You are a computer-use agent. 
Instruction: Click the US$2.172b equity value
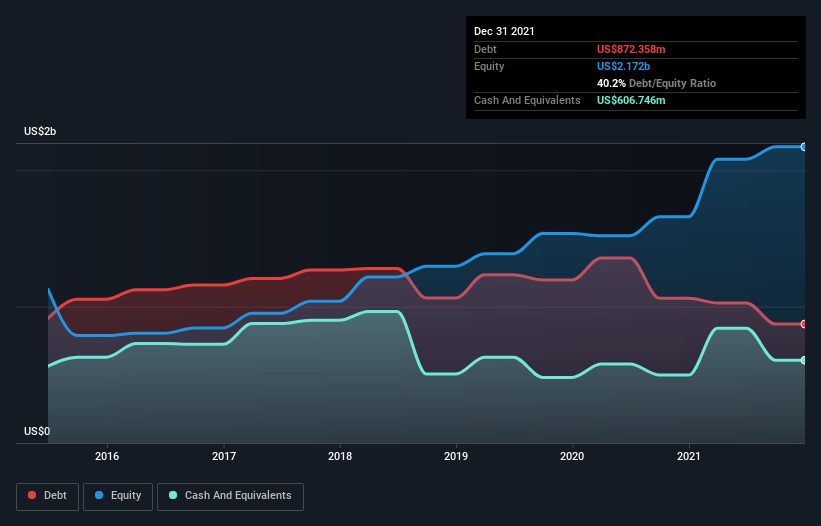pos(623,66)
